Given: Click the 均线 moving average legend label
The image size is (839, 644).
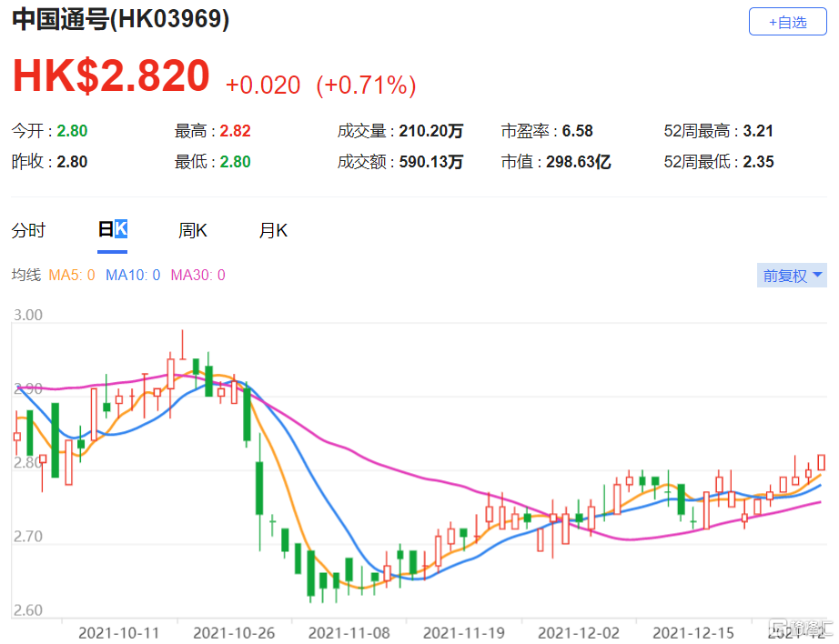Looking at the screenshot, I should point(26,275).
